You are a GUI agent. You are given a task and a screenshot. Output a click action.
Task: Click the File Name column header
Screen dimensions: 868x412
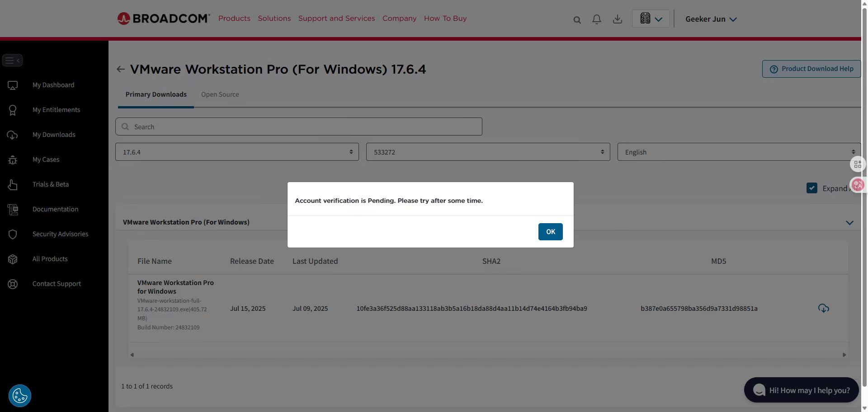pyautogui.click(x=154, y=261)
